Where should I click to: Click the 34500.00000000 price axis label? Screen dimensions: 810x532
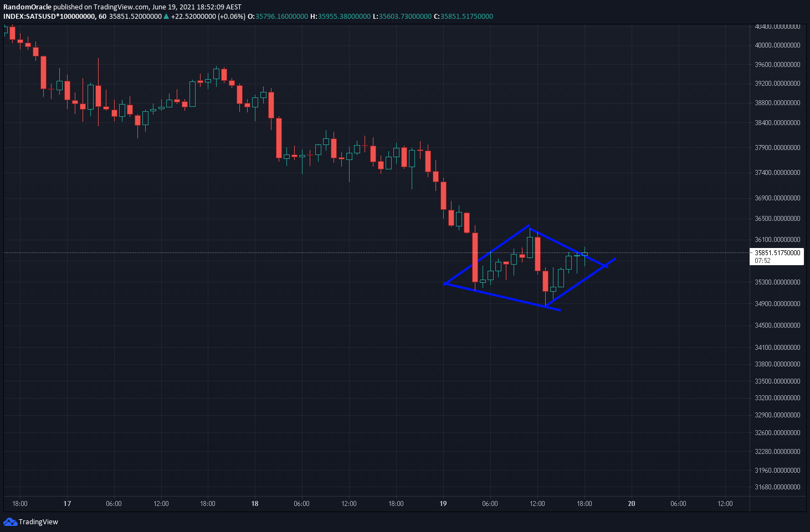pyautogui.click(x=777, y=326)
